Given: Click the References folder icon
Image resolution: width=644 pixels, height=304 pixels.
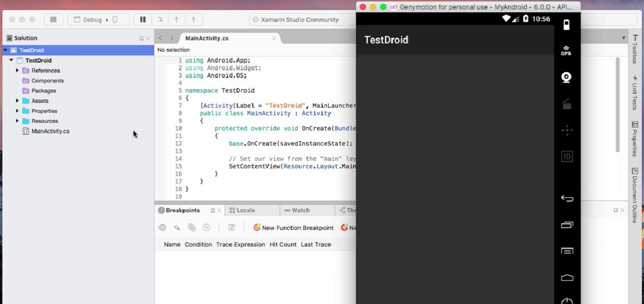Looking at the screenshot, I should point(26,71).
